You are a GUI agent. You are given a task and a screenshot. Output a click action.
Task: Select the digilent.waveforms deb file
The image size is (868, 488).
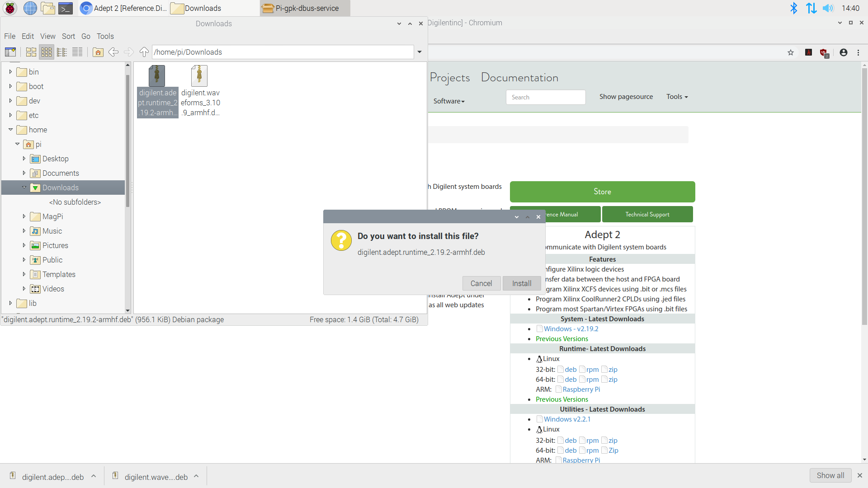click(200, 91)
